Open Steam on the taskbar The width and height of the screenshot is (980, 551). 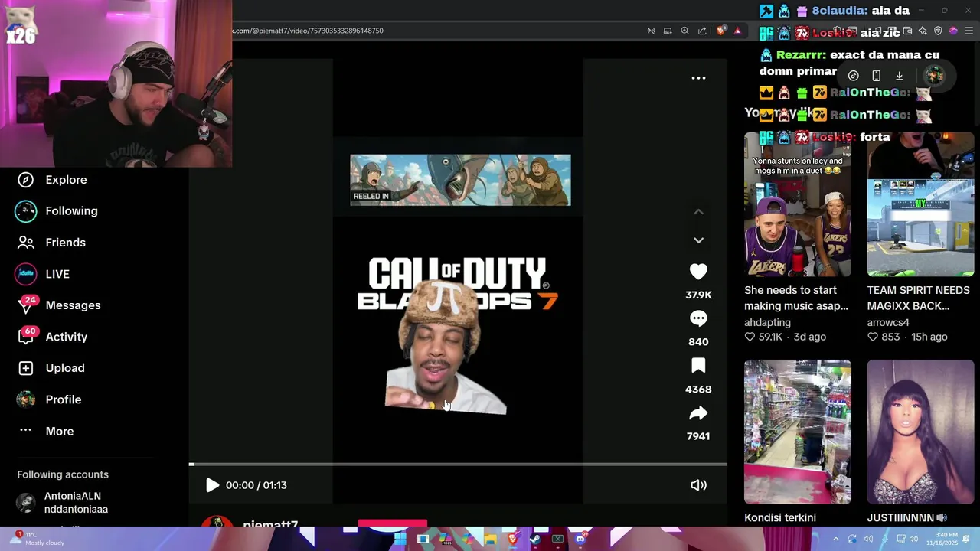tap(535, 539)
